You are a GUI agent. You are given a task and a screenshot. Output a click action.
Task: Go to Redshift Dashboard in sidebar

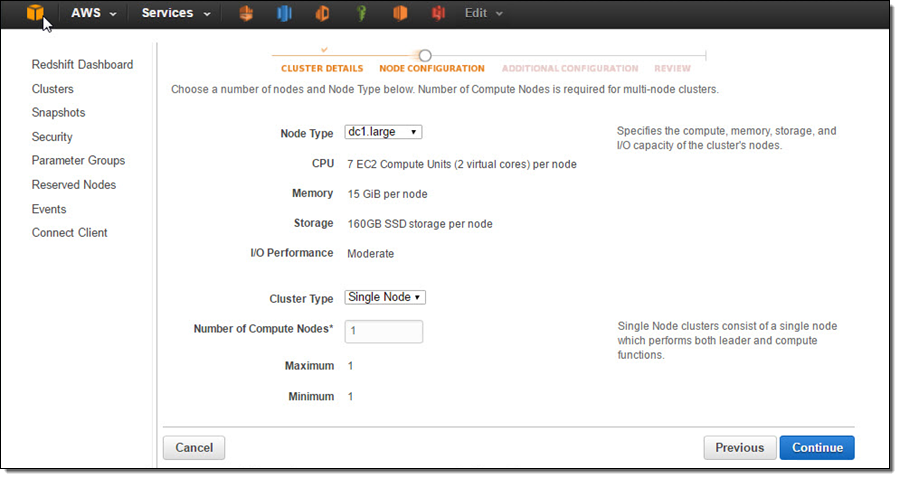pyautogui.click(x=82, y=65)
